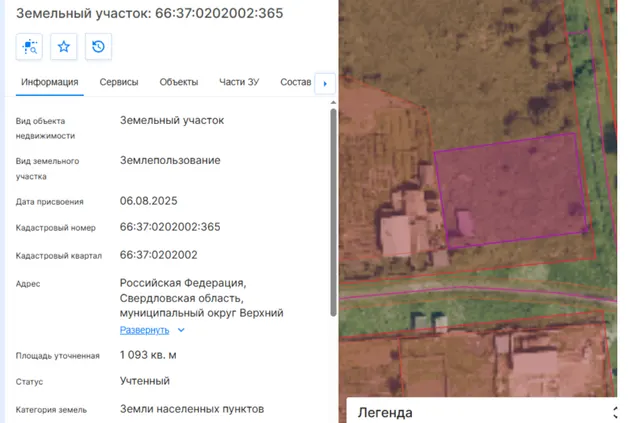Click the status value Учтенный
Image resolution: width=640 pixels, height=423 pixels.
tap(145, 381)
